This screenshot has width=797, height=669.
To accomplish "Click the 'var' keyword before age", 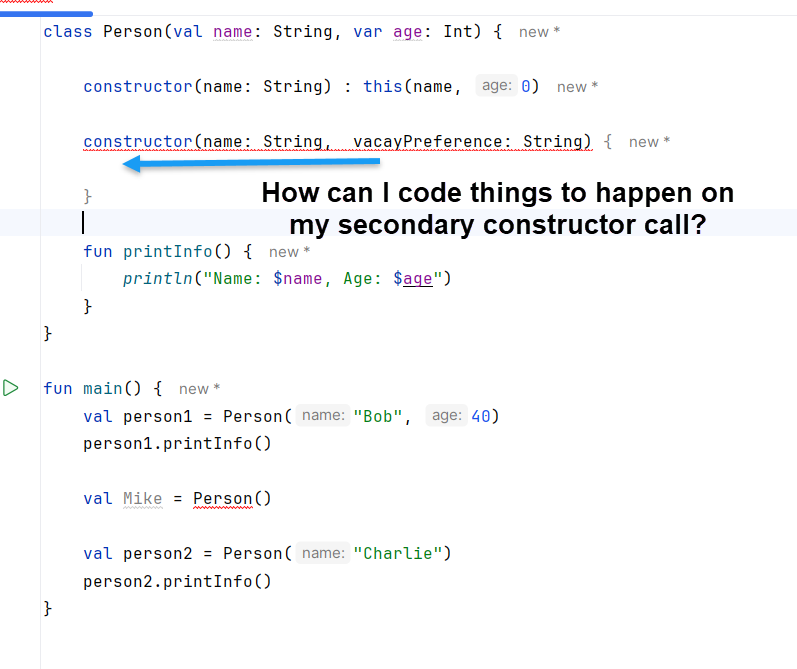I will [367, 32].
